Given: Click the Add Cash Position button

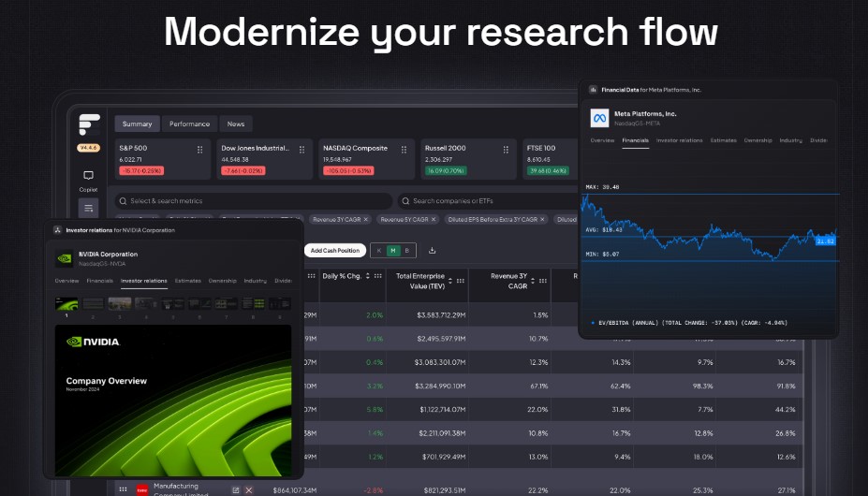Looking at the screenshot, I should pyautogui.click(x=335, y=250).
